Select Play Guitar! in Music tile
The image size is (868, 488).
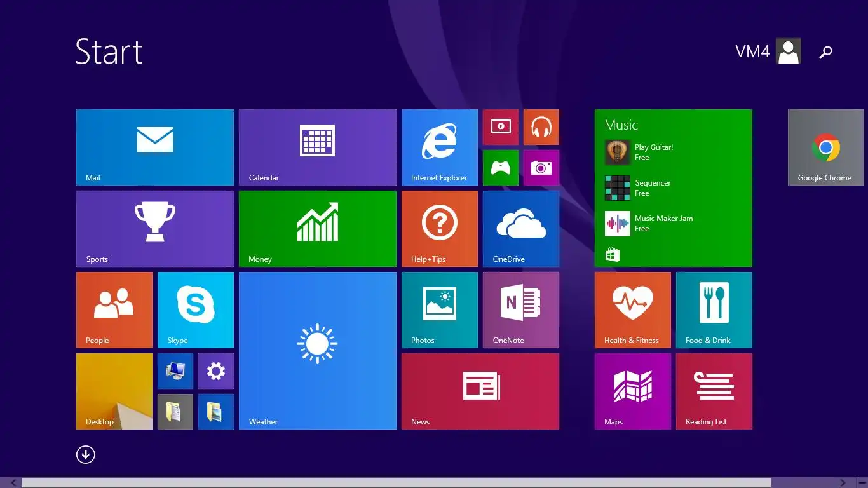(639, 152)
